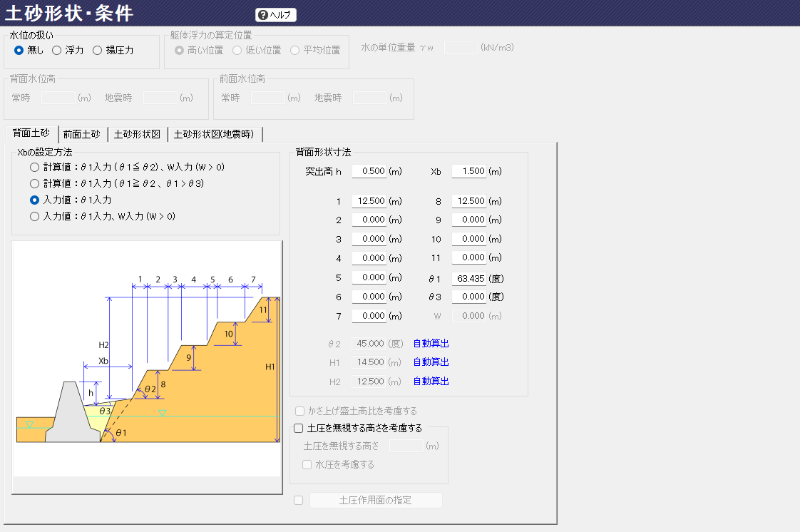Select 浮力 water level option
The image size is (800, 532).
pos(57,50)
